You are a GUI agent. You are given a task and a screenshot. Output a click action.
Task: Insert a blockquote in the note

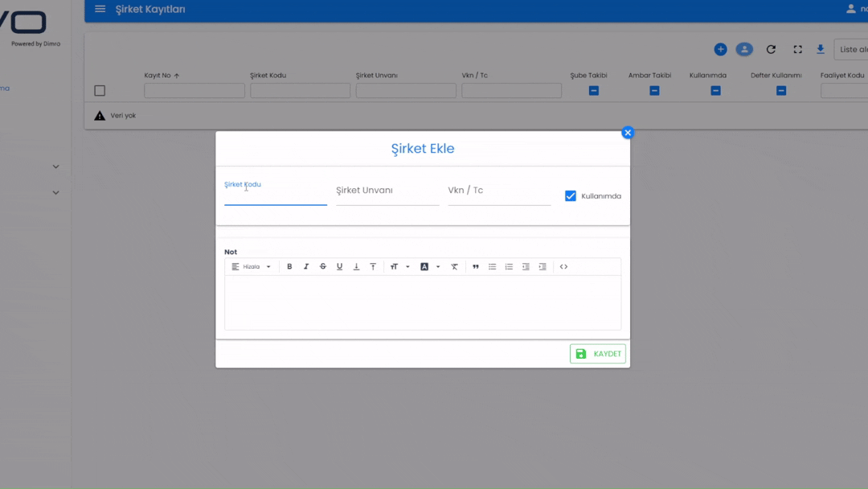coord(476,267)
